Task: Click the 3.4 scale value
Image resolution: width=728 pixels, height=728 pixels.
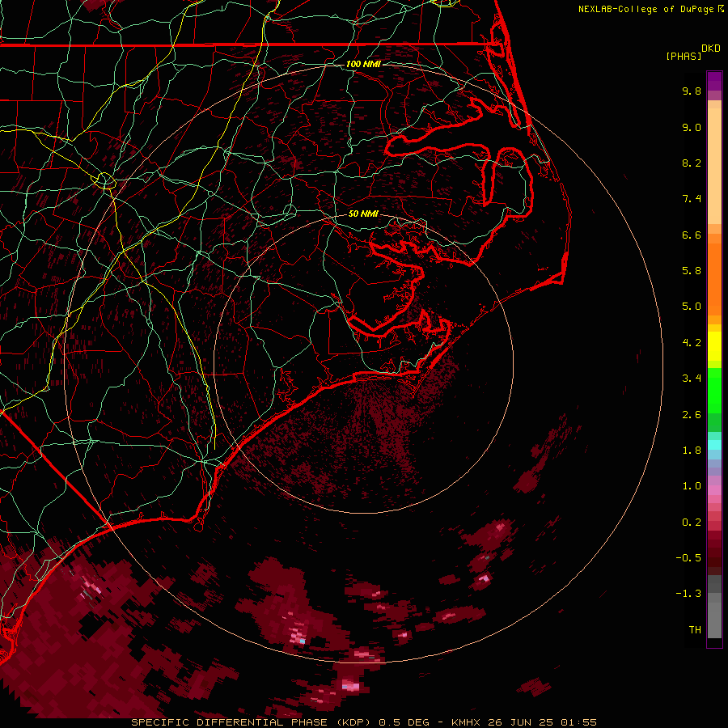Action: point(692,379)
